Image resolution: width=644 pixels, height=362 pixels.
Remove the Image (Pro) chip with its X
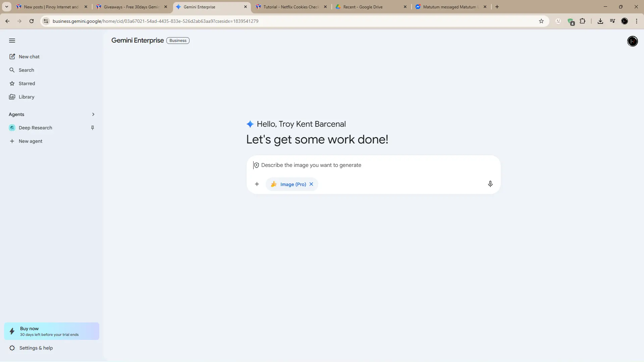[311, 184]
